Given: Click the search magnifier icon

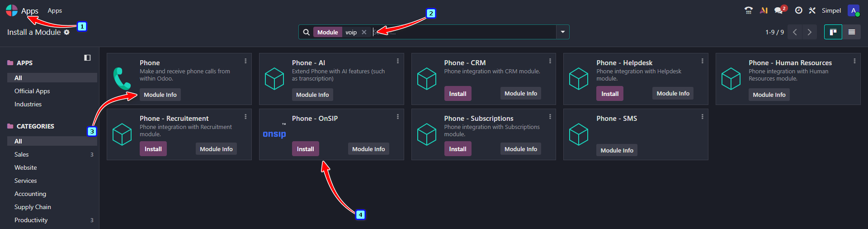Looking at the screenshot, I should [307, 32].
